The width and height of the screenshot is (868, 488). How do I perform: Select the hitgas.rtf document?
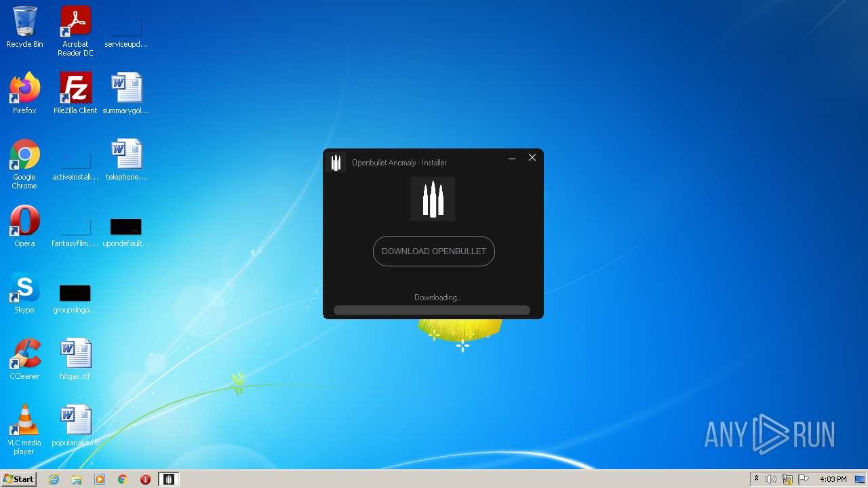tap(75, 359)
